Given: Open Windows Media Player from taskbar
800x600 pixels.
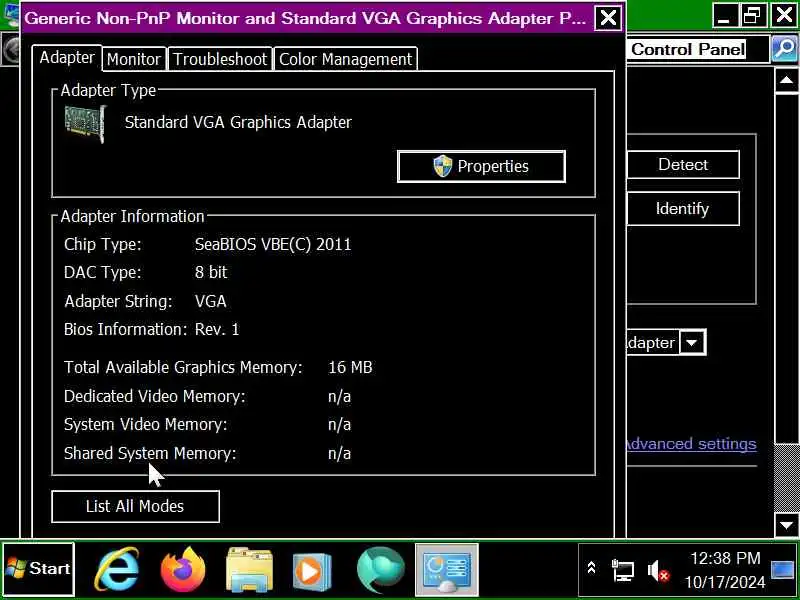Looking at the screenshot, I should (x=312, y=569).
